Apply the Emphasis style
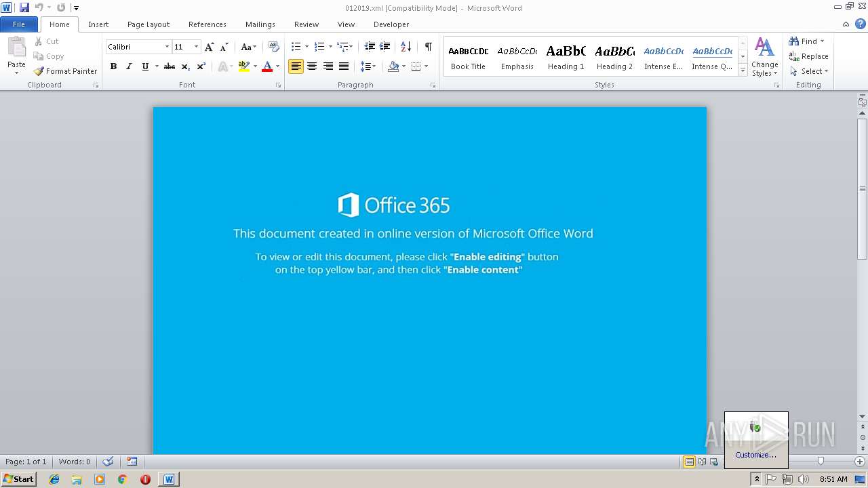 click(517, 57)
